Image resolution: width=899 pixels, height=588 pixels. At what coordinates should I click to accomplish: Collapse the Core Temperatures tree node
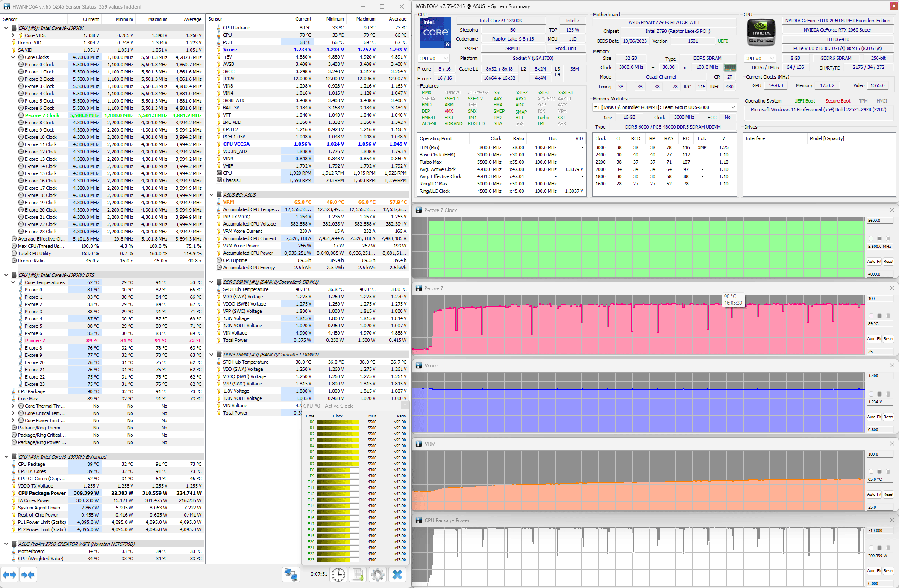point(13,282)
